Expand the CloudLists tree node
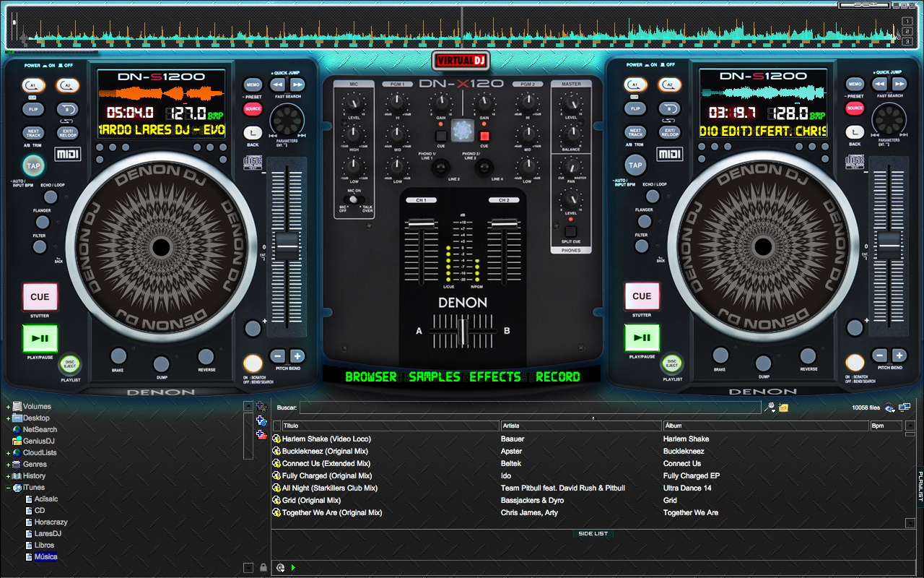 [9, 453]
